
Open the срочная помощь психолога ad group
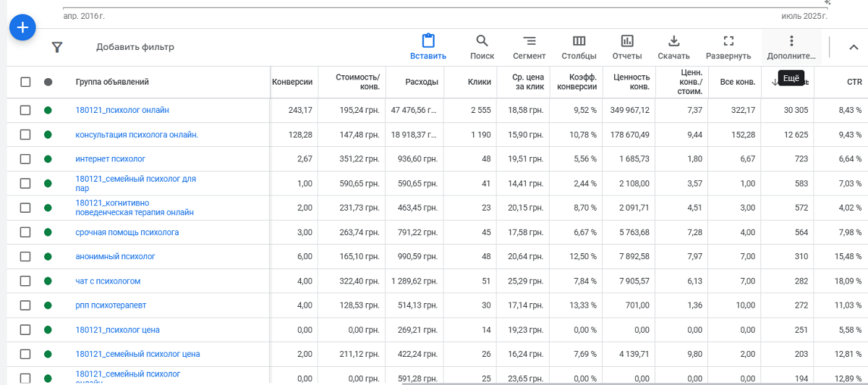coord(127,232)
